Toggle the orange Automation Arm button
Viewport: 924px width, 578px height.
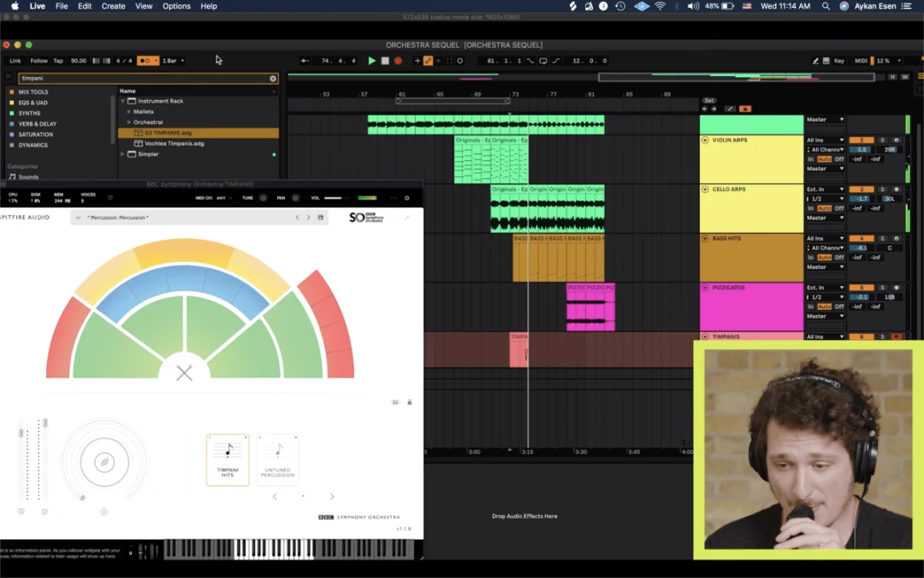pos(428,61)
